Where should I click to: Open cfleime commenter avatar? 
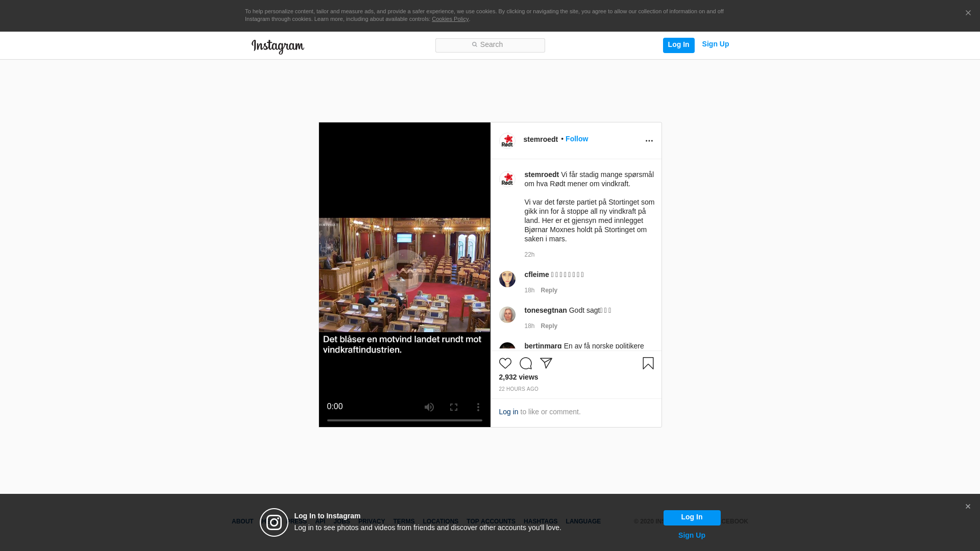click(507, 279)
